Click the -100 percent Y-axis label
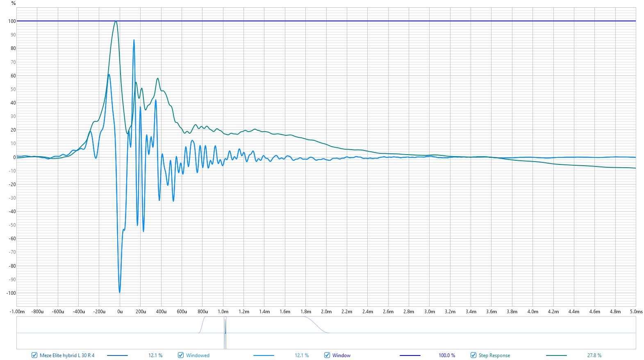Screen dimensions: 644x360 [x=11, y=293]
